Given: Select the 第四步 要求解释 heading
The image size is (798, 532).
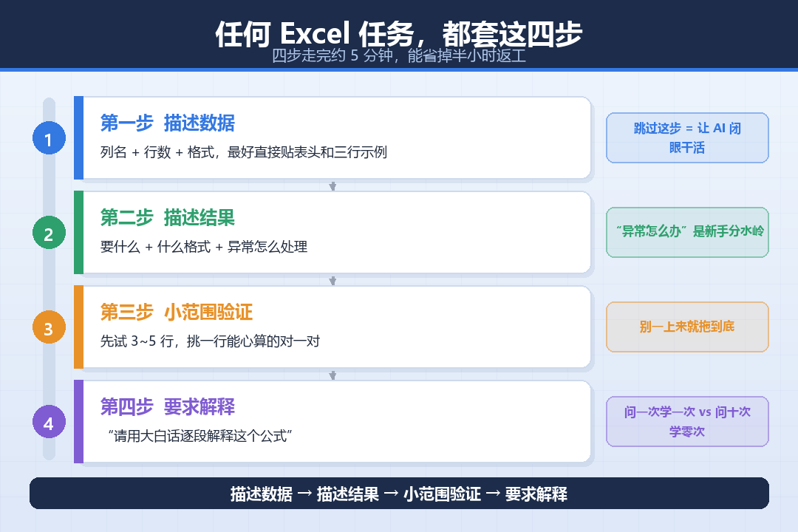Looking at the screenshot, I should (168, 407).
